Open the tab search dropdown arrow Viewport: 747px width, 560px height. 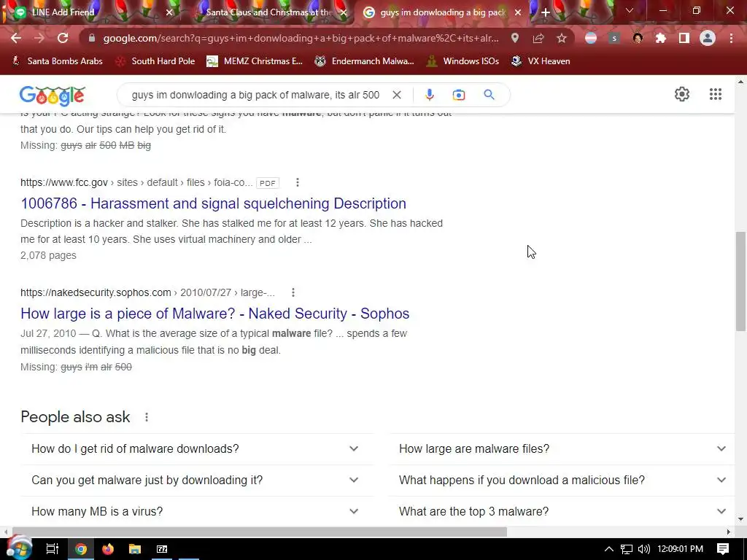[630, 10]
